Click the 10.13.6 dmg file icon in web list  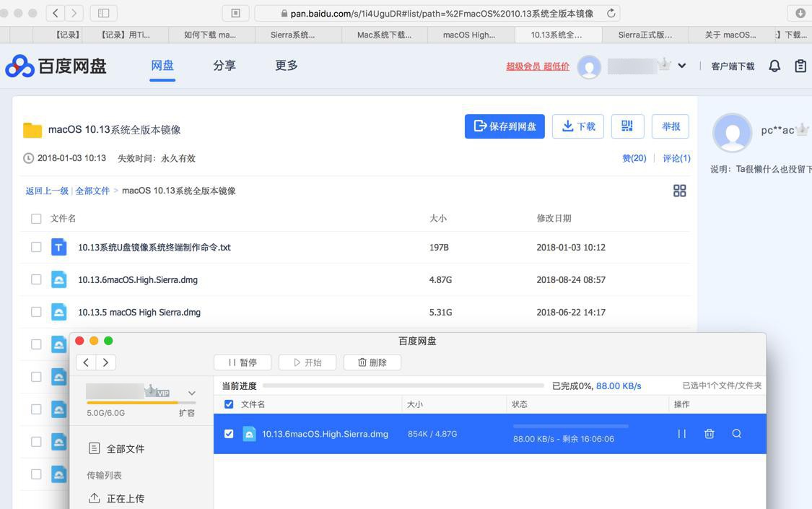(58, 279)
